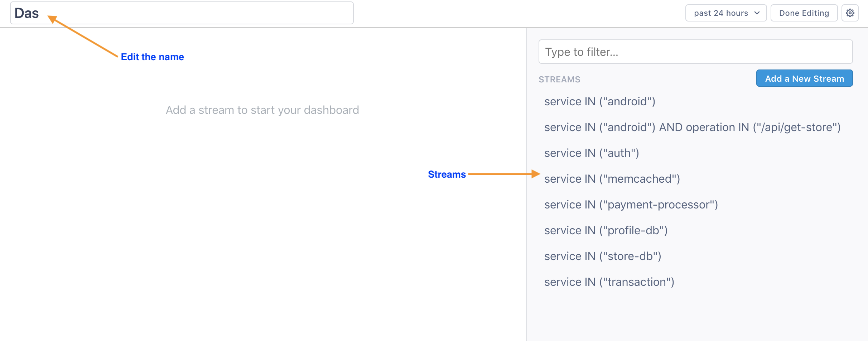
Task: Click the Edit the name annotation text
Action: point(152,57)
